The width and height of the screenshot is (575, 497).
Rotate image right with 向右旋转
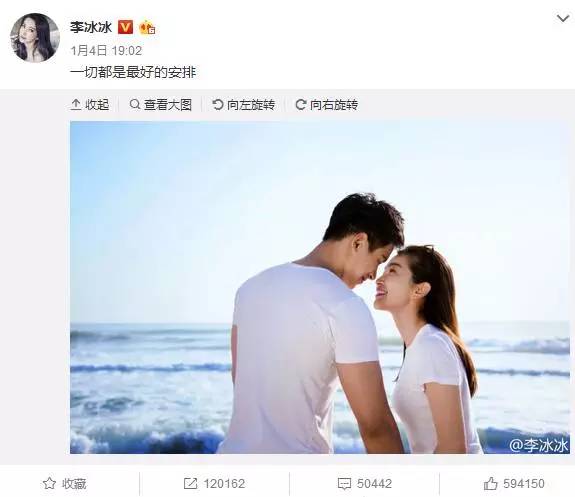[327, 105]
